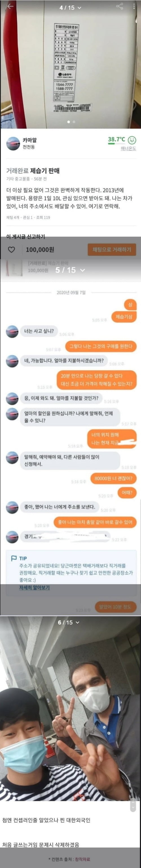Tap the back arrow icon
Screen dimensions: 141x868
10,6
